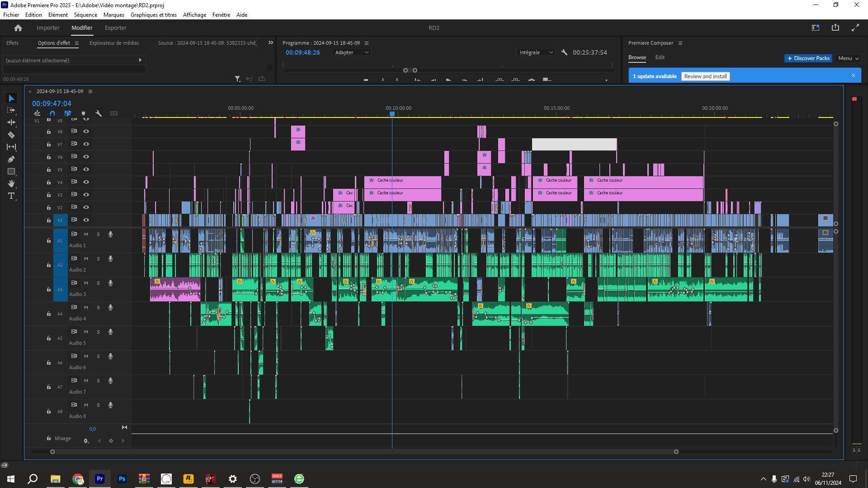868x488 pixels.
Task: Click the timeline timecode 00:09:47:04
Action: click(x=52, y=103)
